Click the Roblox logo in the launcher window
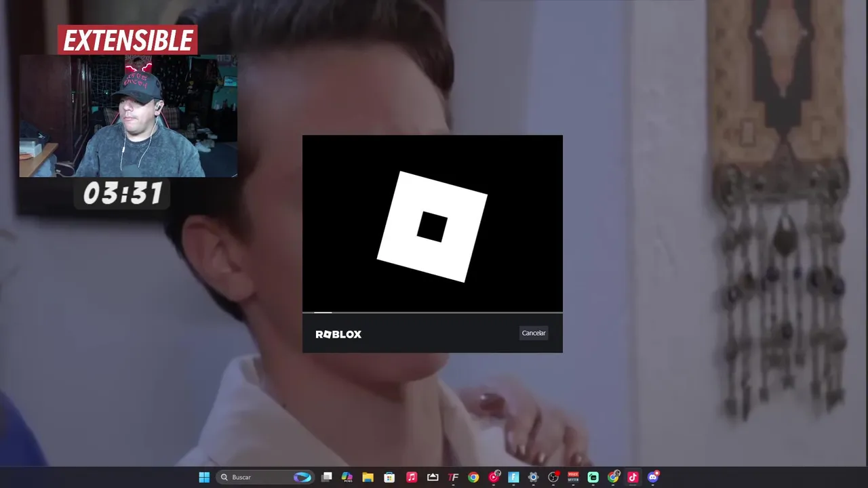 tap(433, 226)
